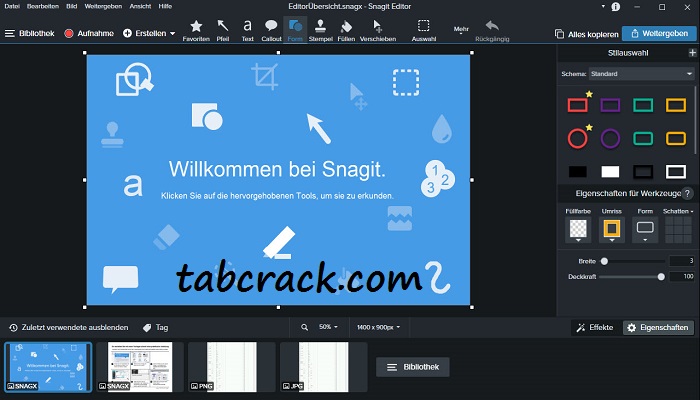The height and width of the screenshot is (400, 700).
Task: Click the Deckkraft slider handle
Action: [x=661, y=277]
